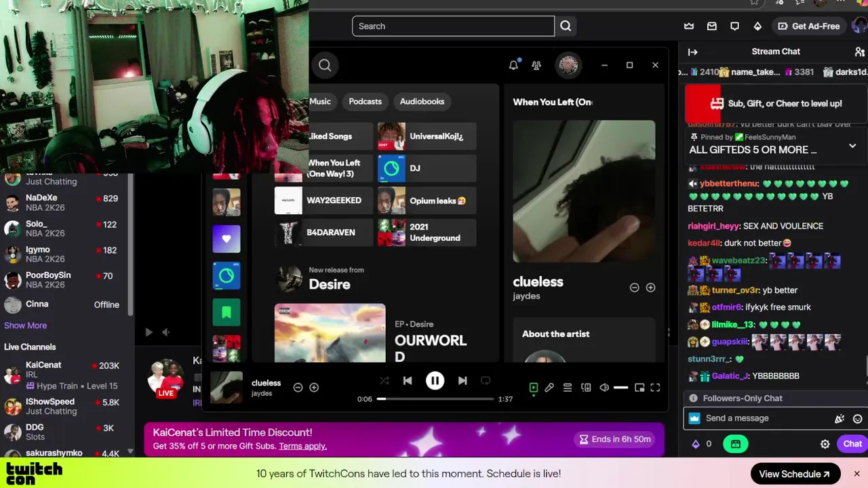Open chat celebration party icon
This screenshot has height=488, width=868.
point(840,419)
